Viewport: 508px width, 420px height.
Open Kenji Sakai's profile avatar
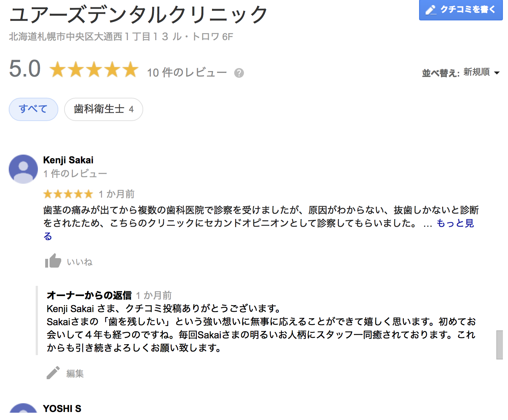[x=23, y=169]
